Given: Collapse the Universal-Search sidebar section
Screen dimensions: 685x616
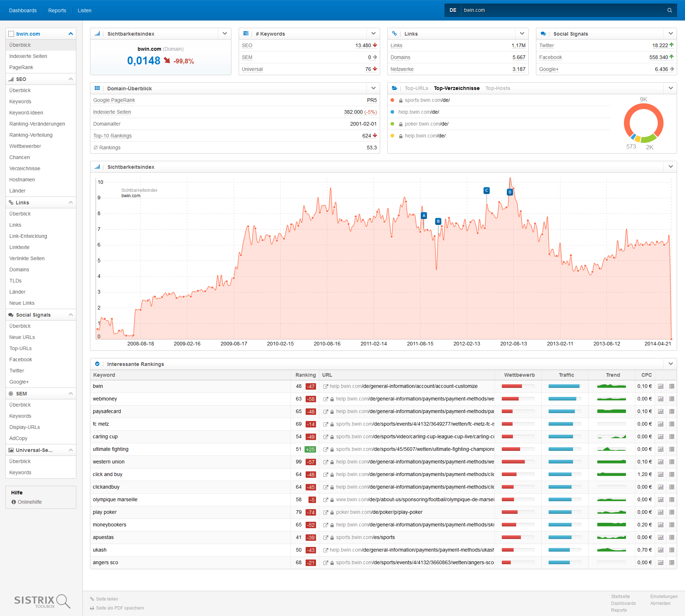Looking at the screenshot, I should pos(71,450).
